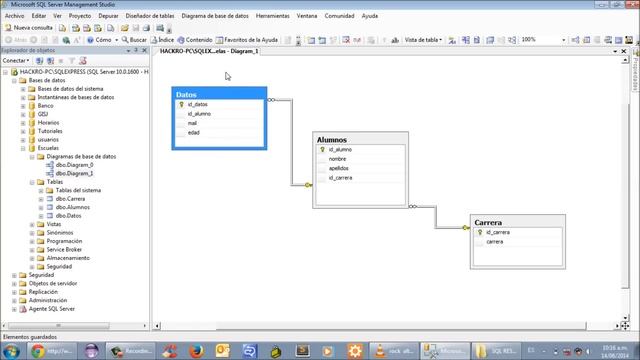Screen dimensions: 640x360
Task: Expand the Agente SQL Server node
Action: pos(14,309)
